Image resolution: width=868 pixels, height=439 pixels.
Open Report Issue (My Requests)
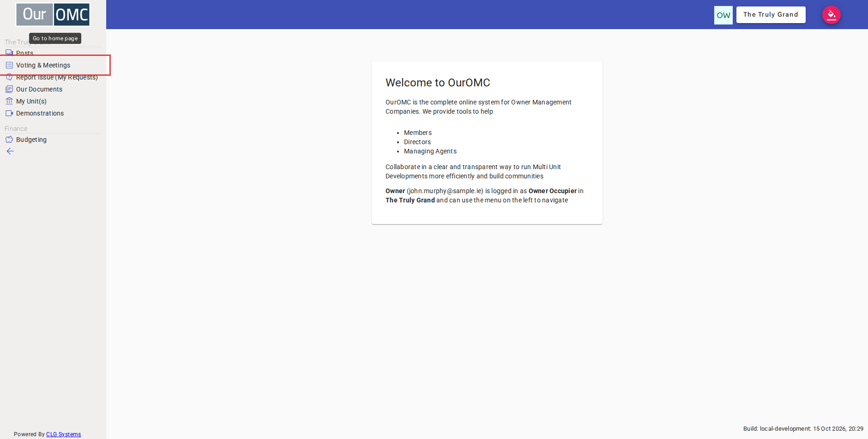(53, 77)
